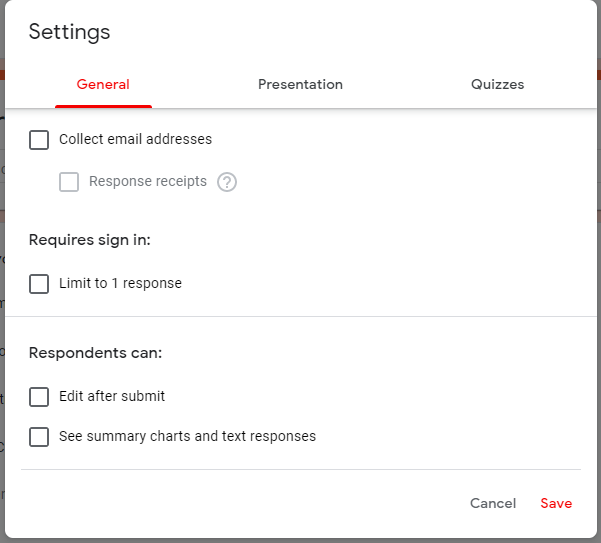Viewport: 601px width, 543px height.
Task: Cancel the Settings dialog
Action: 493,503
